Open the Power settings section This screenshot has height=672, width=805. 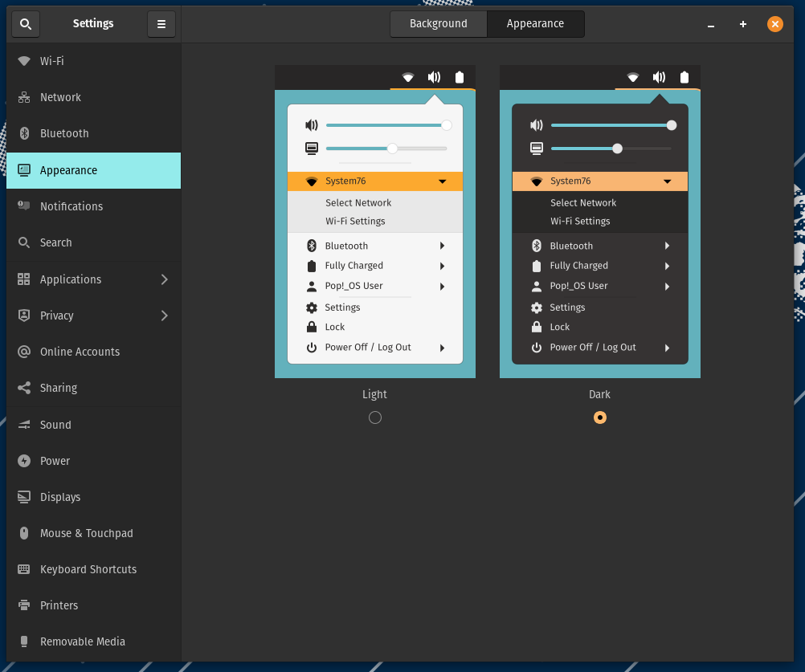(x=56, y=461)
